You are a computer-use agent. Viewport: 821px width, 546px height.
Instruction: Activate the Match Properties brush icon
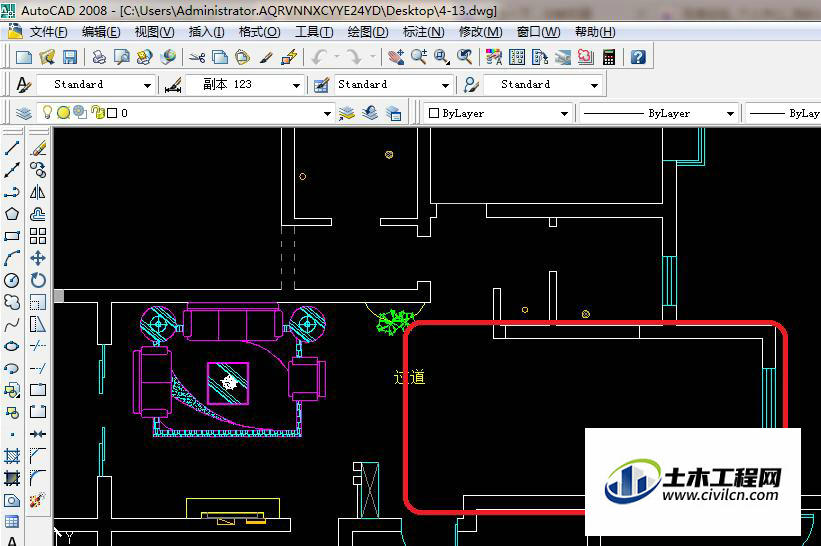tap(266, 57)
